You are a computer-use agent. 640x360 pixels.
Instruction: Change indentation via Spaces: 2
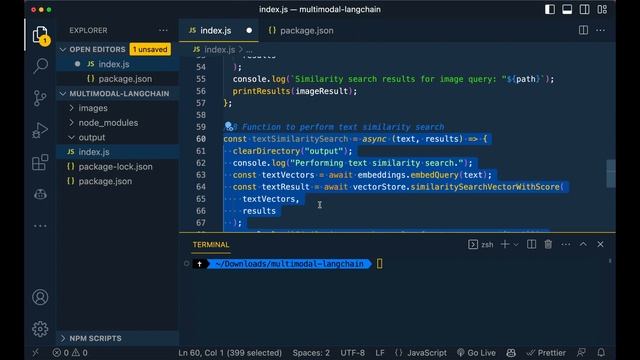click(311, 353)
